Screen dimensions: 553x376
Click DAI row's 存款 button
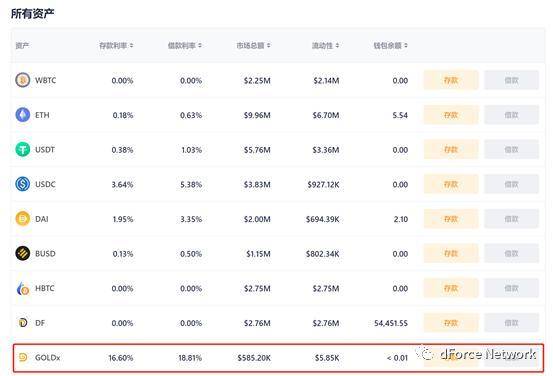click(451, 219)
